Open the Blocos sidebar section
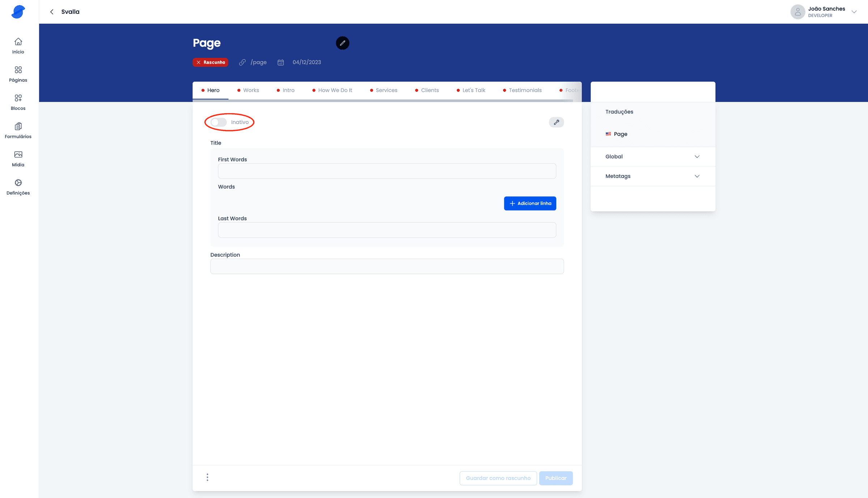The image size is (868, 498). coord(18,102)
